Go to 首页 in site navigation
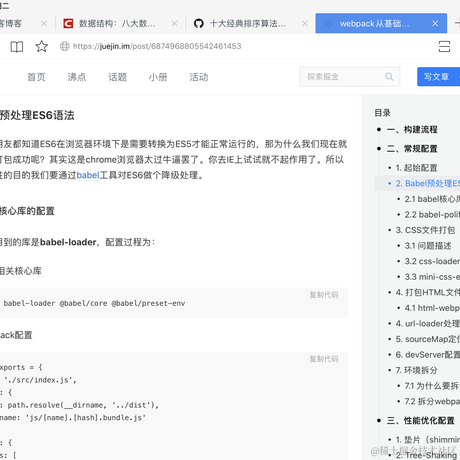Image resolution: width=460 pixels, height=460 pixels. tap(36, 77)
